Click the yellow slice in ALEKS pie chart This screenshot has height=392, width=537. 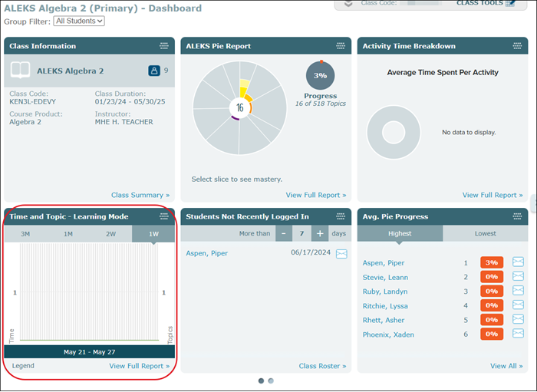click(x=245, y=85)
